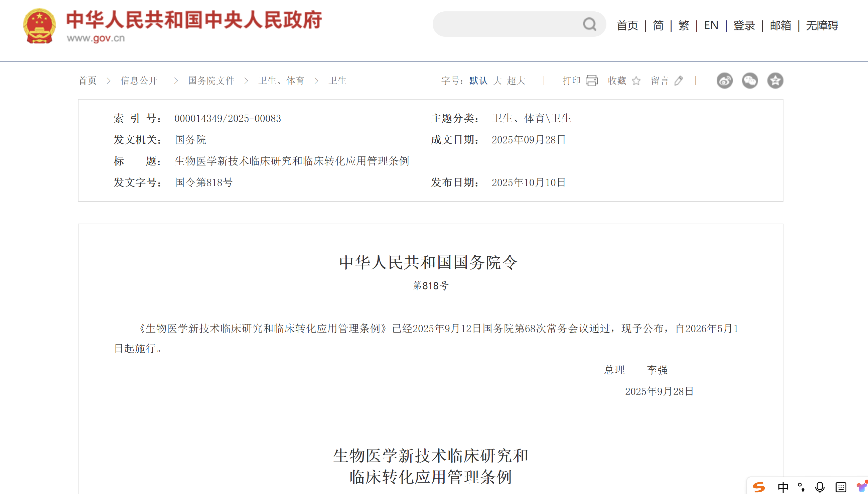868x494 pixels.
Task: Click the round star share icon
Action: (775, 81)
